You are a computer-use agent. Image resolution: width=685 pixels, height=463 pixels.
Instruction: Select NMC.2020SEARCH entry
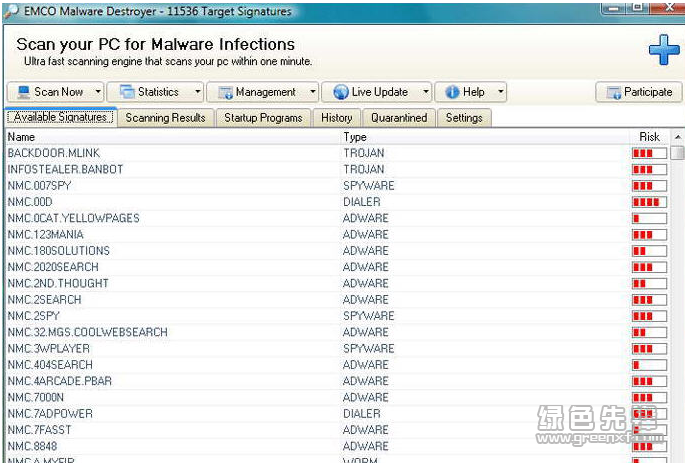click(x=337, y=267)
